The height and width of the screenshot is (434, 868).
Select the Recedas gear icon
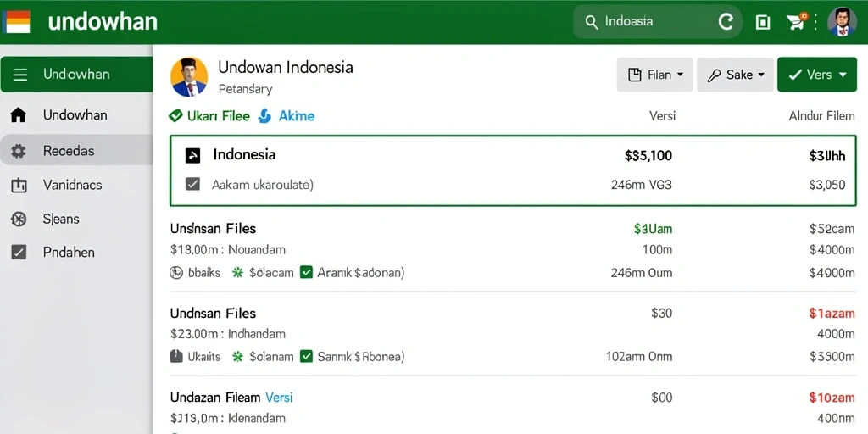click(19, 151)
